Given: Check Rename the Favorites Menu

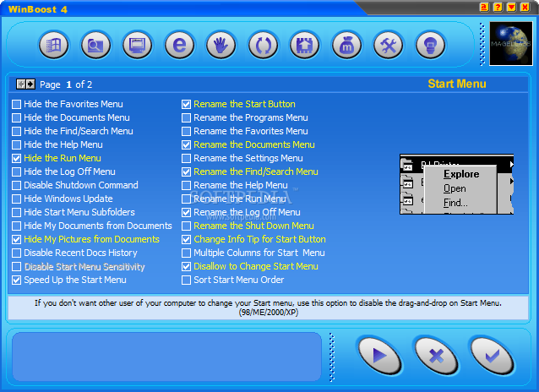Looking at the screenshot, I should pyautogui.click(x=186, y=131).
